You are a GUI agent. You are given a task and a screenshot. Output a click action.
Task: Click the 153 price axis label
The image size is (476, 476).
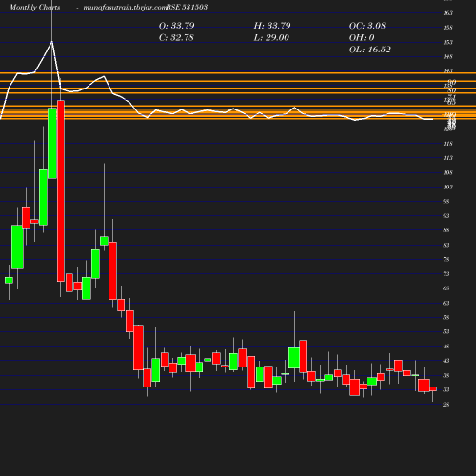point(447,42)
